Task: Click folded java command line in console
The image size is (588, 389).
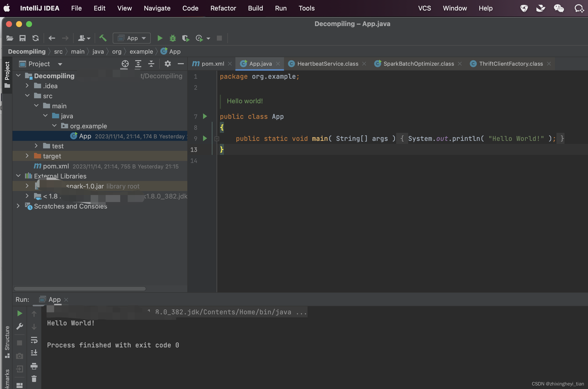Action: coord(177,312)
